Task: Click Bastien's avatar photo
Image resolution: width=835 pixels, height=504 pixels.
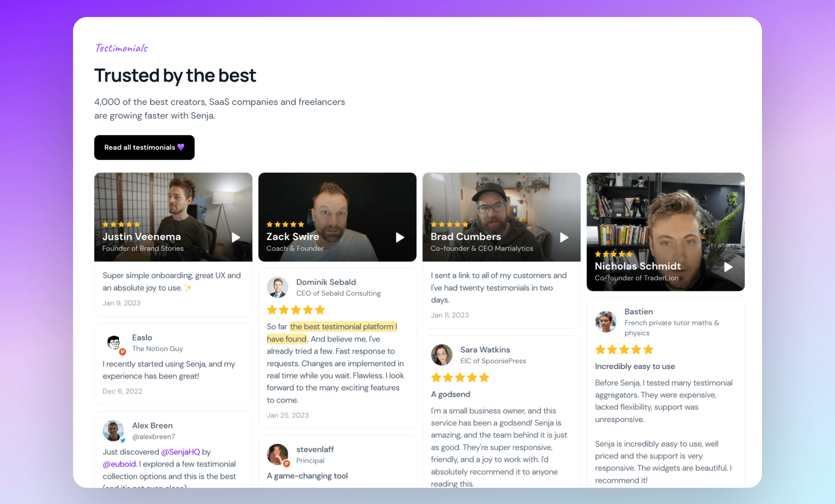Action: tap(605, 322)
